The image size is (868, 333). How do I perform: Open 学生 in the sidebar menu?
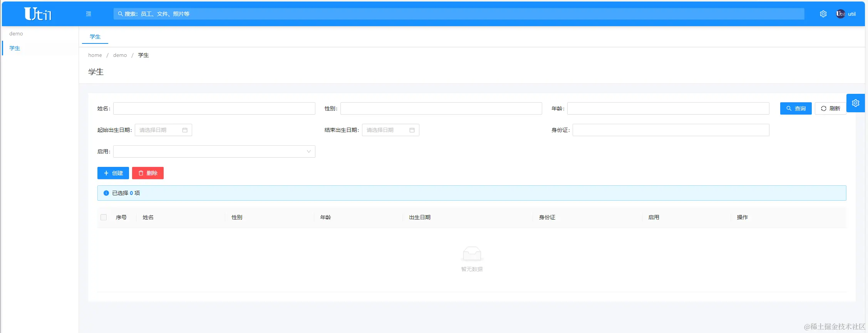point(40,48)
